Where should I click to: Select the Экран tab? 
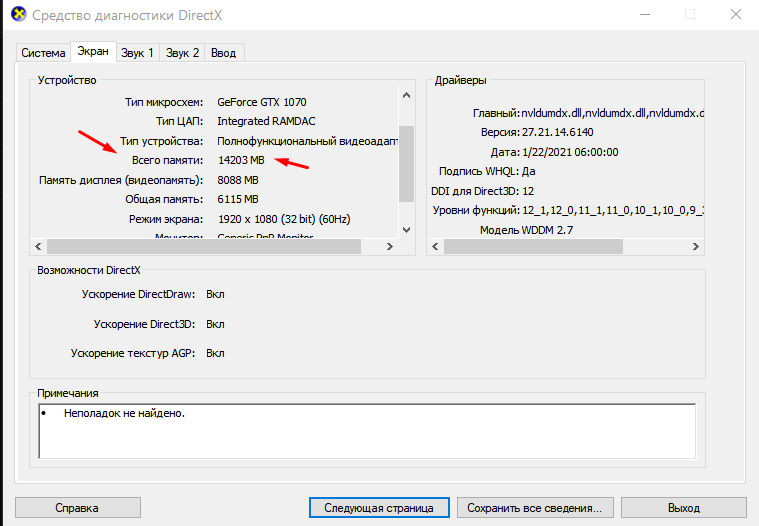pos(93,51)
